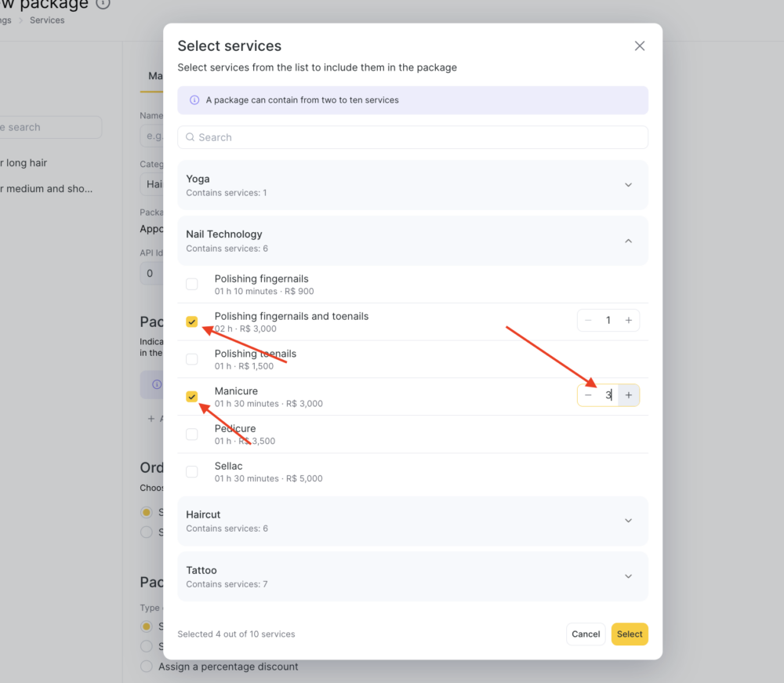Screen dimensions: 784x683
Task: Check the Pedicure service checkbox
Action: pyautogui.click(x=191, y=434)
